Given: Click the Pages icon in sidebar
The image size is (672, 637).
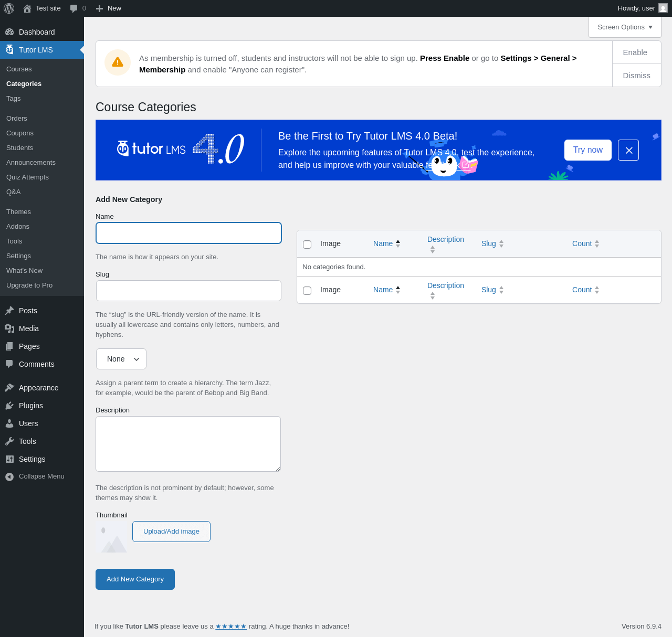Looking at the screenshot, I should tap(9, 346).
